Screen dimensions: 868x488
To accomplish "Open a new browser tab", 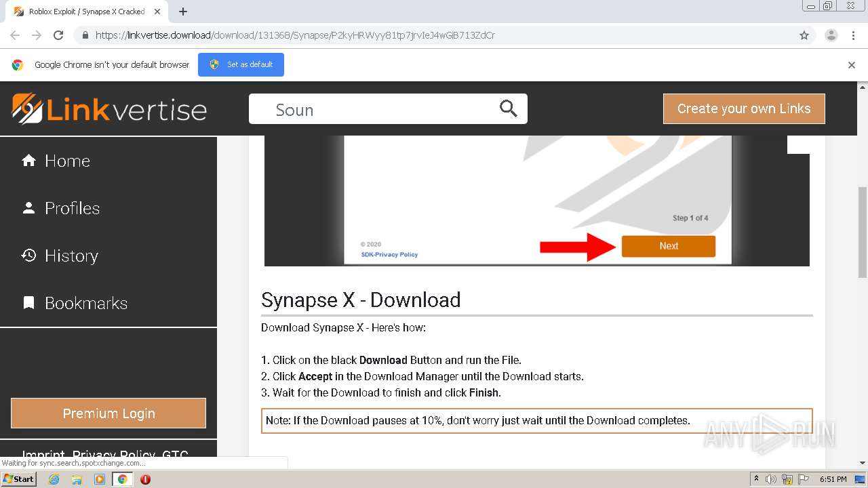I will pos(183,12).
